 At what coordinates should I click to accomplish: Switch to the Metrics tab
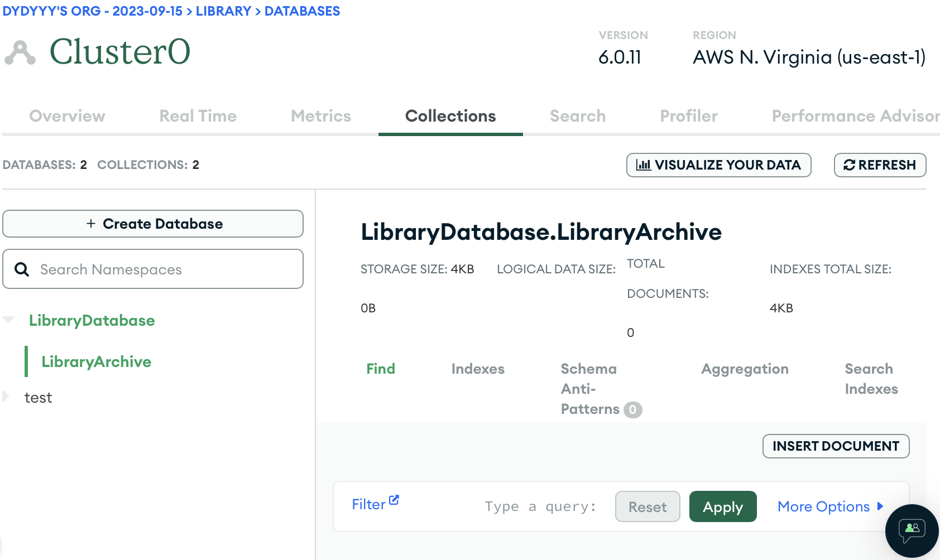(x=321, y=116)
